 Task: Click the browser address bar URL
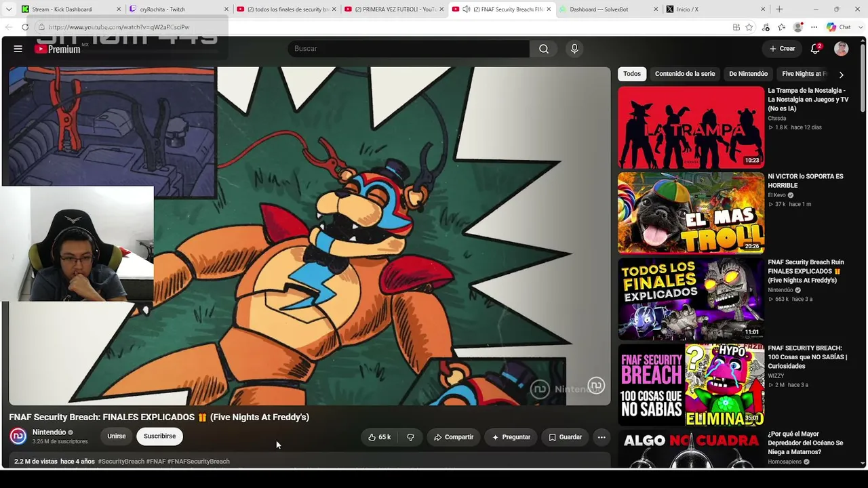119,27
